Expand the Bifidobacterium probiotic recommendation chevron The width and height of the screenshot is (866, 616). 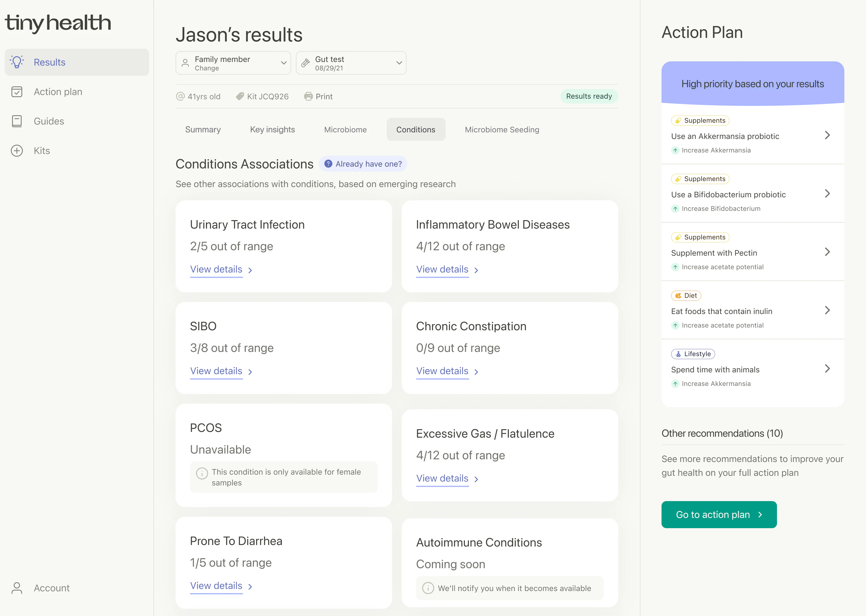coord(827,194)
